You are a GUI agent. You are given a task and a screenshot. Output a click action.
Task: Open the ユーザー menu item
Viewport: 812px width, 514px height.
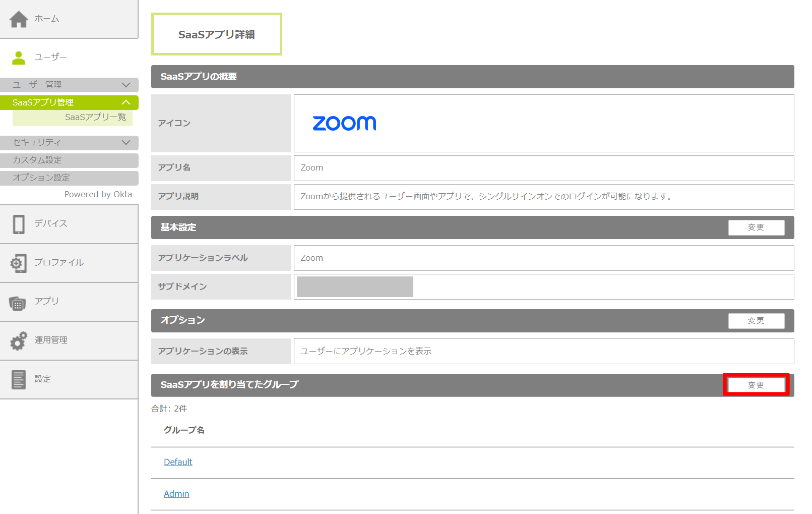[x=69, y=58]
